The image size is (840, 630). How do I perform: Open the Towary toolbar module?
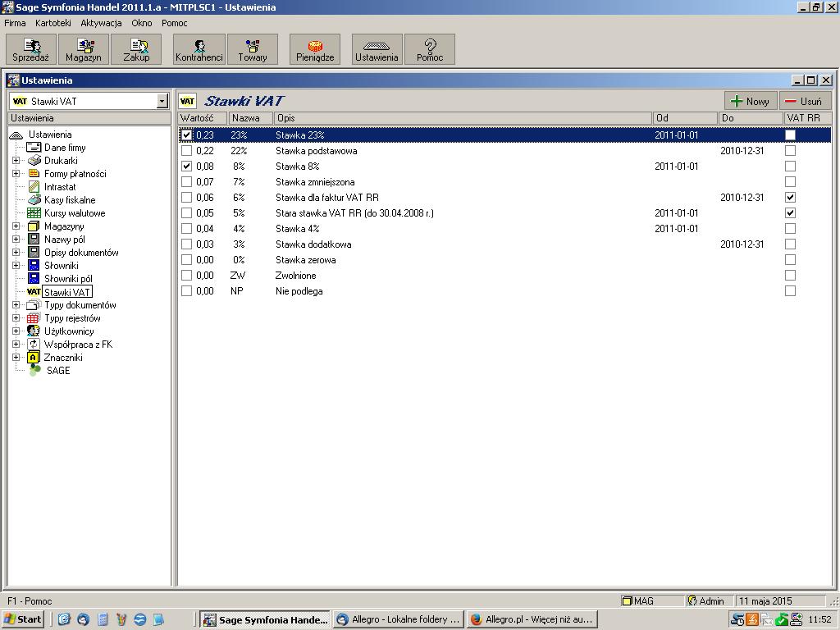click(x=253, y=50)
